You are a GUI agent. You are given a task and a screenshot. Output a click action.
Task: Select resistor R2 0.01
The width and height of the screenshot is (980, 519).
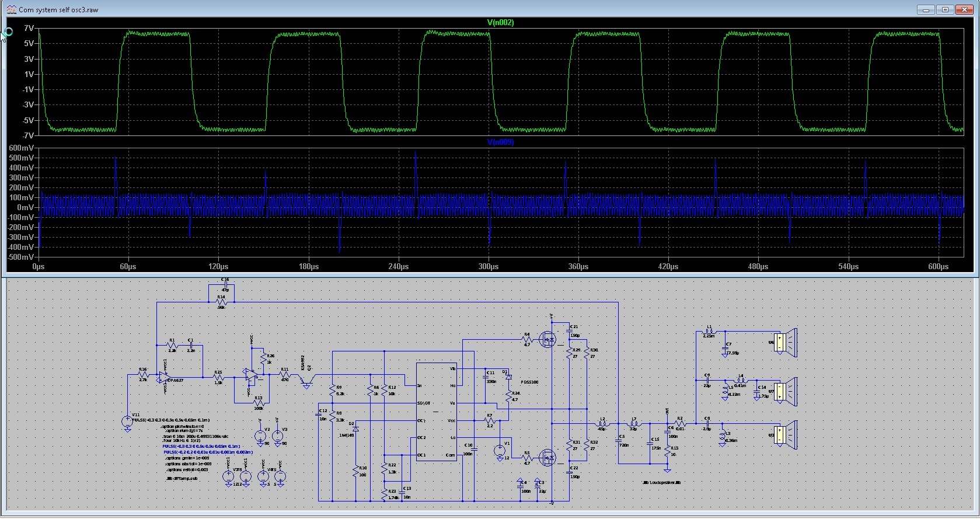pyautogui.click(x=680, y=423)
